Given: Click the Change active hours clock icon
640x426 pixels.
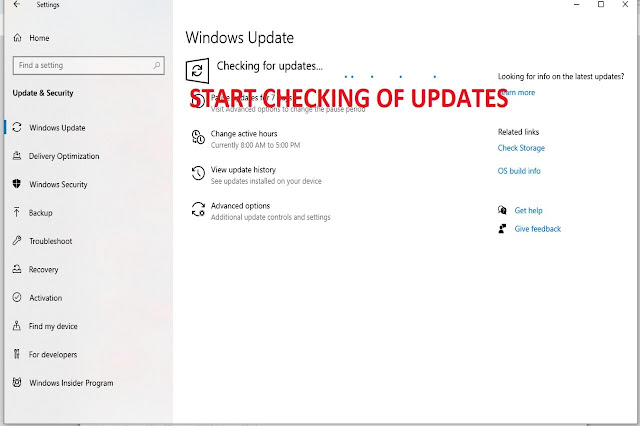Looking at the screenshot, I should (x=198, y=137).
